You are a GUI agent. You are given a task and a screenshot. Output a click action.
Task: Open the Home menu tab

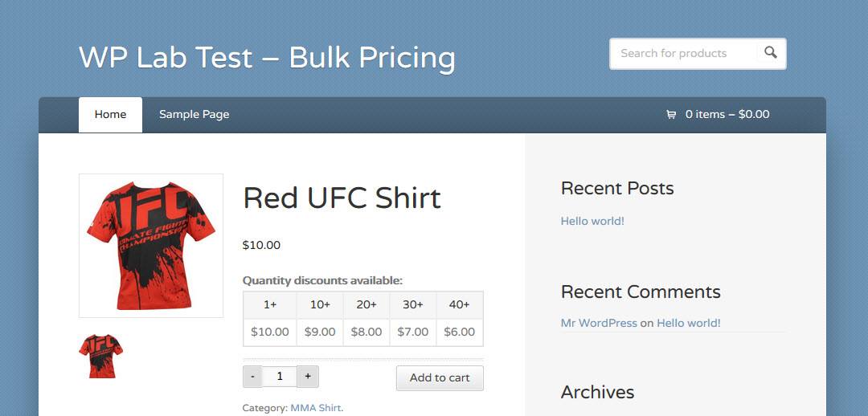pos(110,115)
